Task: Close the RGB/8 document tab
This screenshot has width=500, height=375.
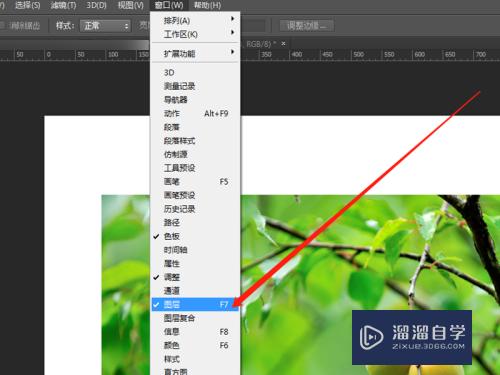Action: [x=283, y=44]
